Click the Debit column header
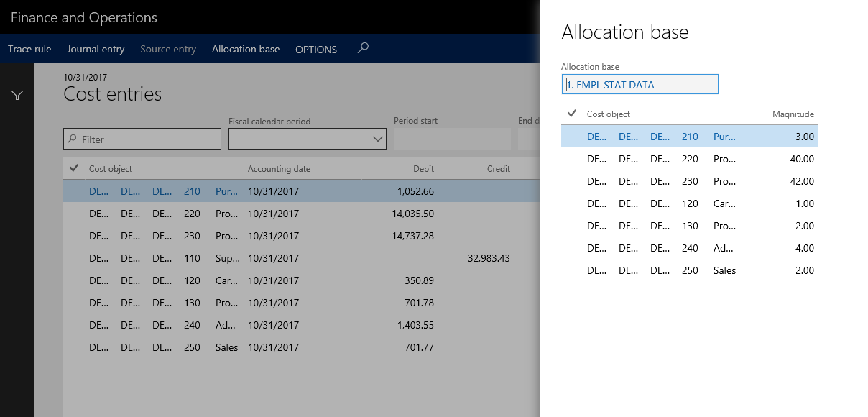The image size is (868, 417). (x=423, y=169)
